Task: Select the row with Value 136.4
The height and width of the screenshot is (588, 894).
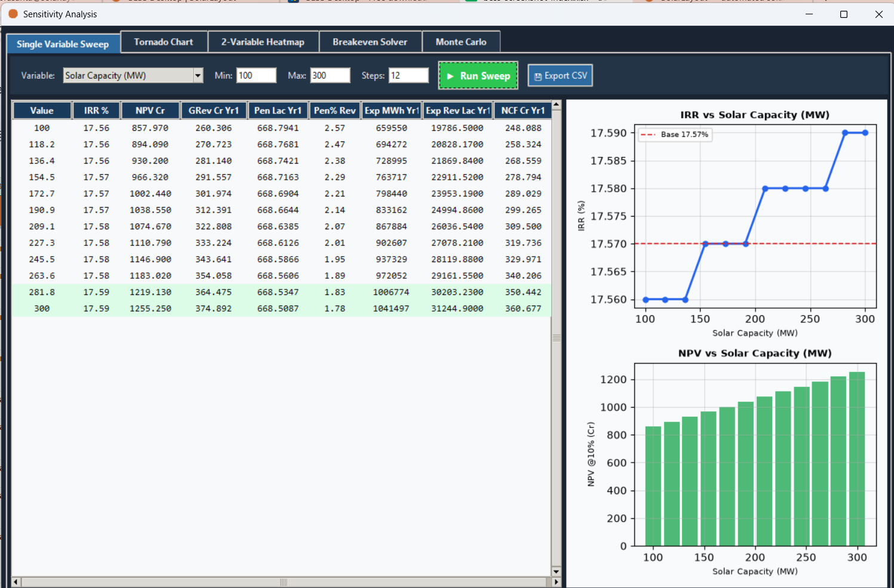Action: (281, 161)
